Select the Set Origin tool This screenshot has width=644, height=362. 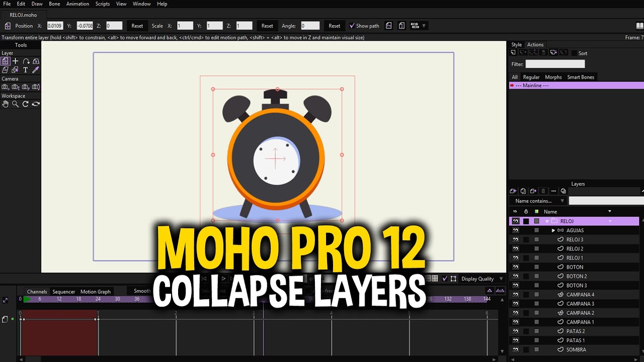[15, 61]
